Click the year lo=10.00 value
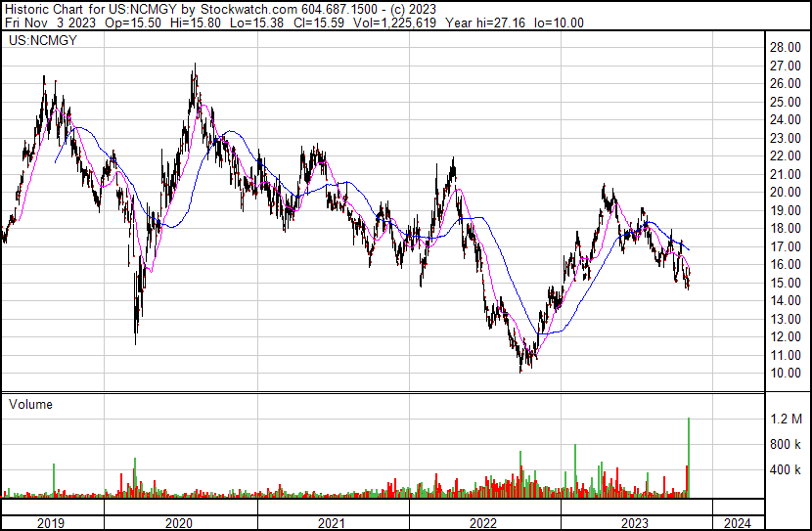812x531 pixels. pyautogui.click(x=559, y=22)
